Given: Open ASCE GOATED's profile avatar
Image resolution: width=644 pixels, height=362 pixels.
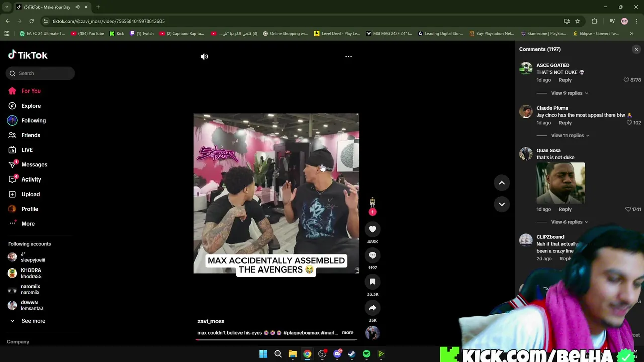Looking at the screenshot, I should (526, 68).
